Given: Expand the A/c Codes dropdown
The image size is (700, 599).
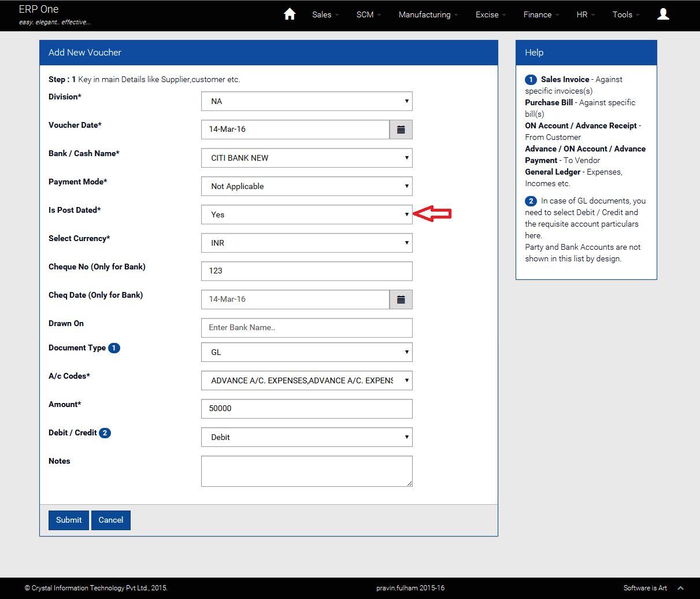Looking at the screenshot, I should point(307,380).
